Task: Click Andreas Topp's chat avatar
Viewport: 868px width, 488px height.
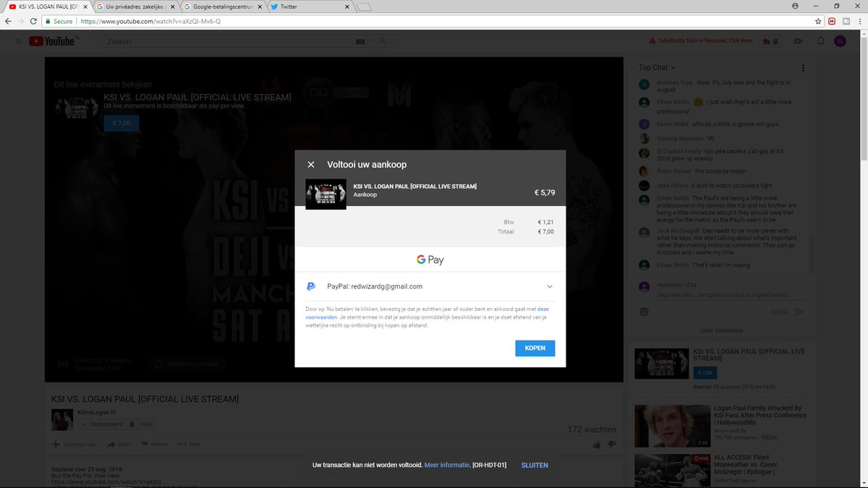Action: (644, 85)
